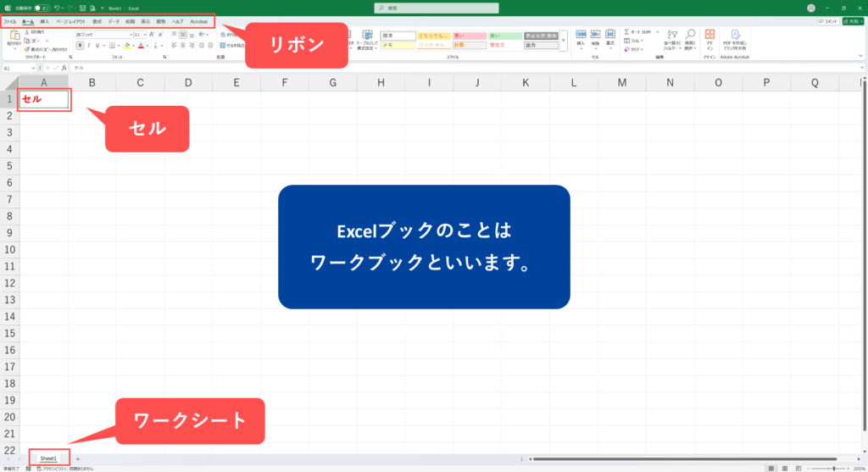868x472 pixels.
Task: Click the Comments (コメント) button
Action: 828,20
